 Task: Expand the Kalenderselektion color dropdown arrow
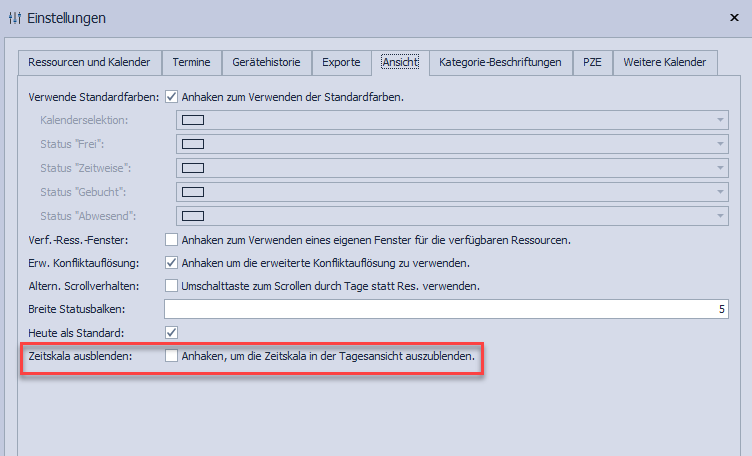[719, 121]
